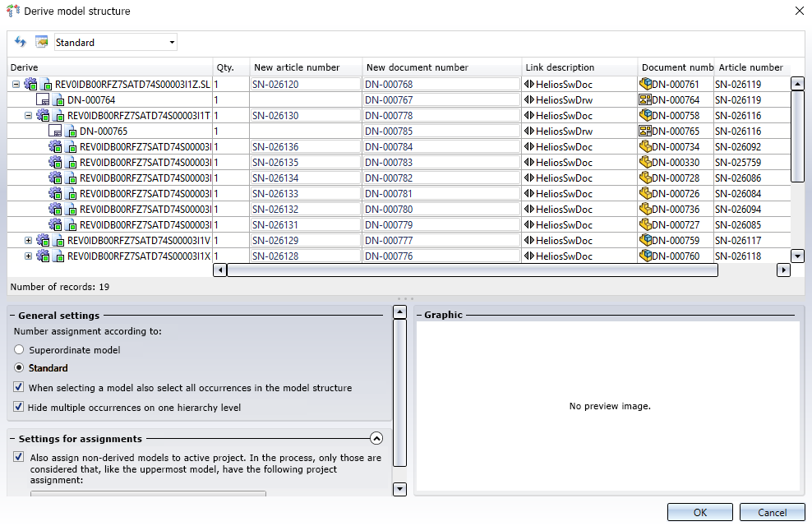Image resolution: width=812 pixels, height=526 pixels.
Task: Click drawing document icon next to DN-000765
Action: coord(645,131)
